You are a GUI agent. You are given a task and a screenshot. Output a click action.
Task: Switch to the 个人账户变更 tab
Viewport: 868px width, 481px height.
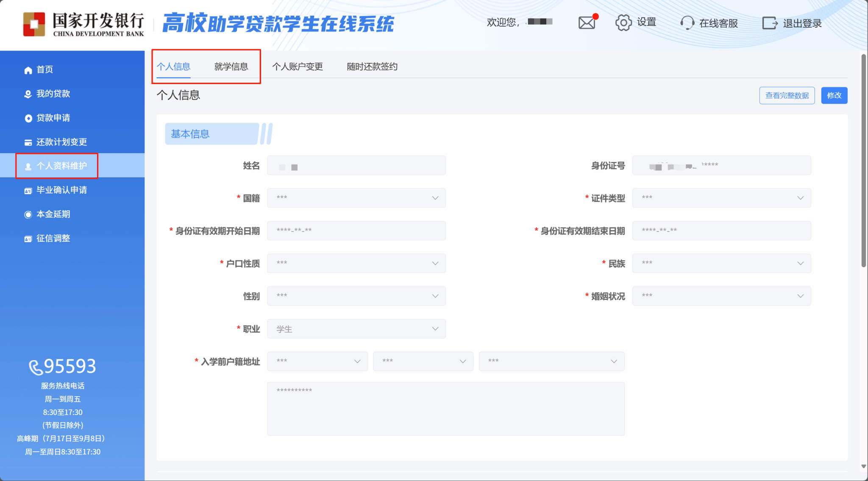[x=298, y=67]
